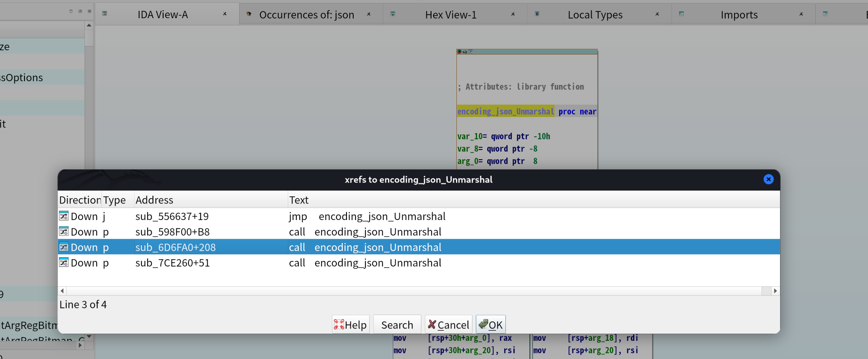Click the Search button

click(x=397, y=324)
